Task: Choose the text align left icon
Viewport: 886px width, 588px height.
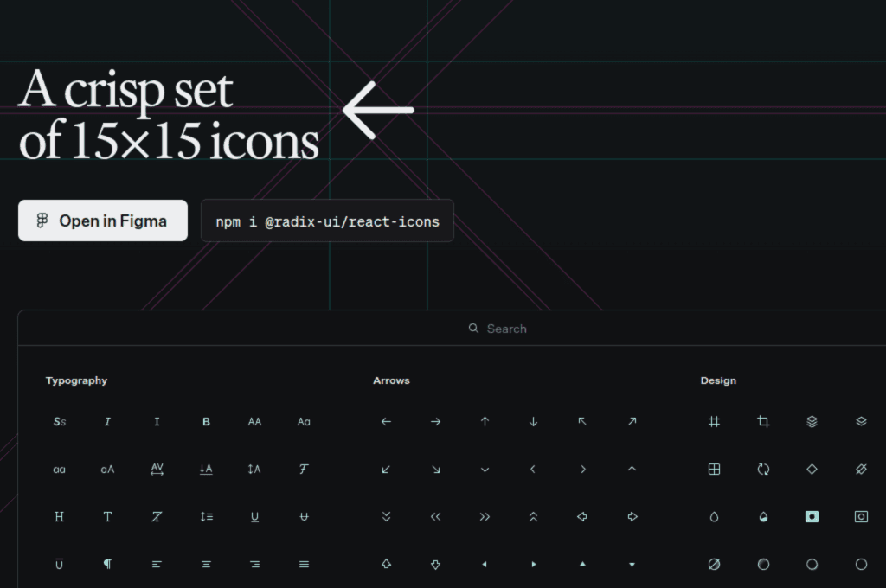Action: [x=157, y=564]
